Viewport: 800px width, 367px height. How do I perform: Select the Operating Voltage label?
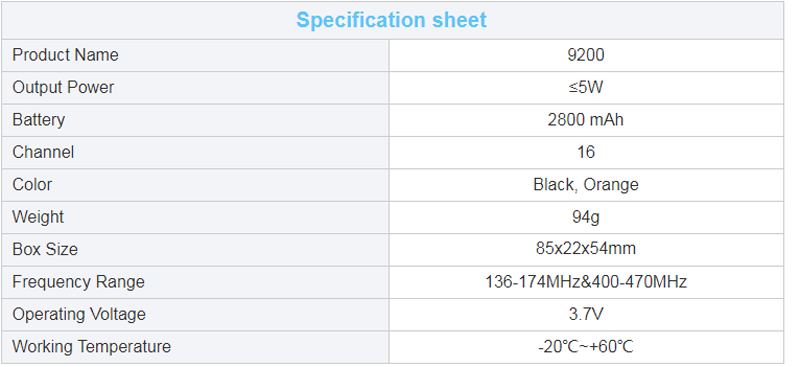(x=79, y=314)
